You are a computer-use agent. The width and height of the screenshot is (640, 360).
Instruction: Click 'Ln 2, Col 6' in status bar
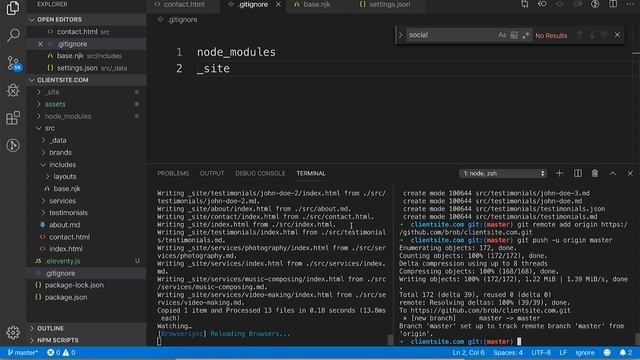pyautogui.click(x=468, y=353)
